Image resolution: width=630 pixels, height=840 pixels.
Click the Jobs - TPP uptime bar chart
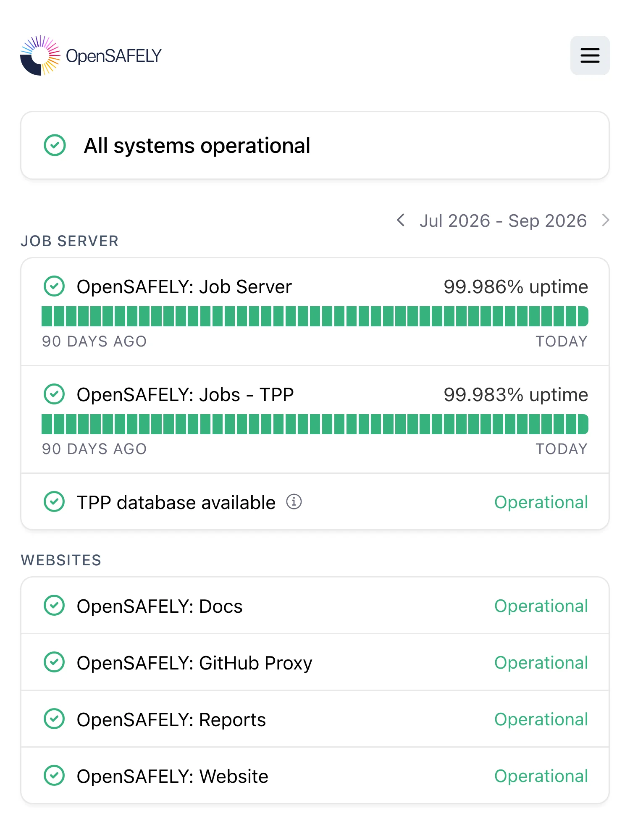point(315,424)
